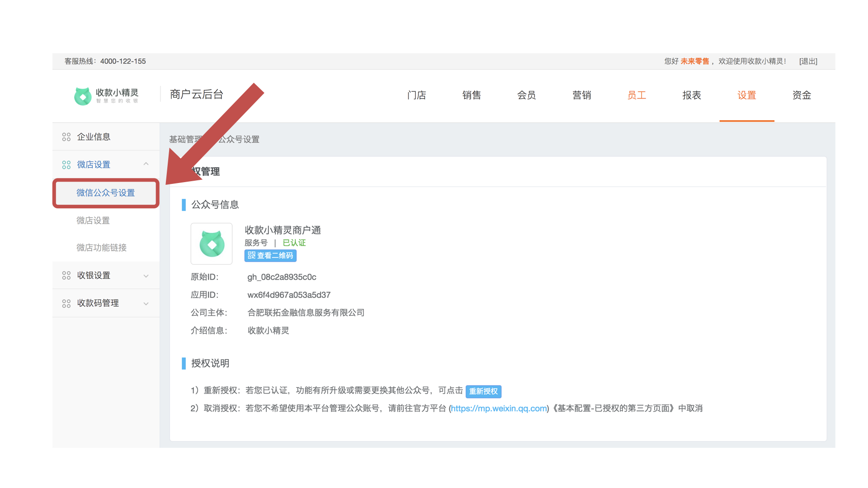Click the 已认证 status label
Screen dimensions: 868x488
(x=294, y=243)
